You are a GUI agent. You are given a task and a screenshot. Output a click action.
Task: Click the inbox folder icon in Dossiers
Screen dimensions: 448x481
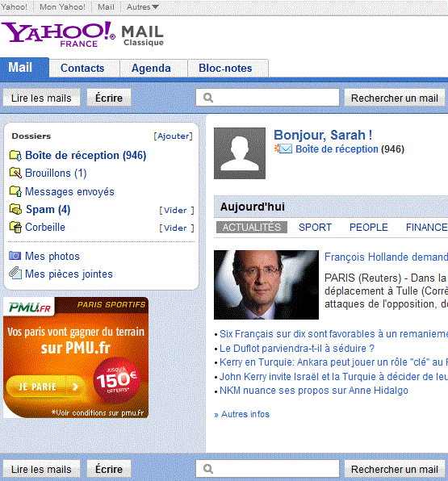click(x=15, y=156)
